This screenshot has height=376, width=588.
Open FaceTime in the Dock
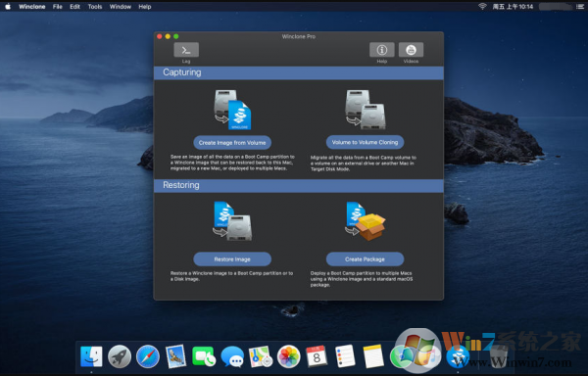204,356
